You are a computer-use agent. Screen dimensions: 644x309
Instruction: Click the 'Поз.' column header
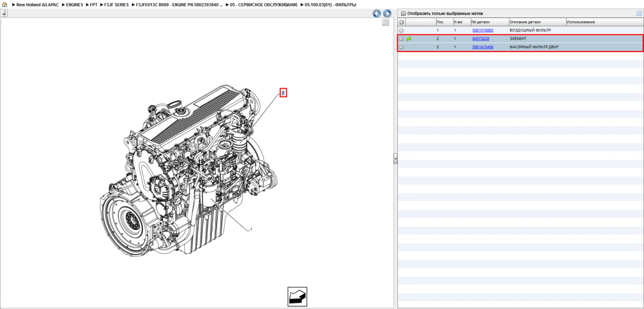click(444, 22)
